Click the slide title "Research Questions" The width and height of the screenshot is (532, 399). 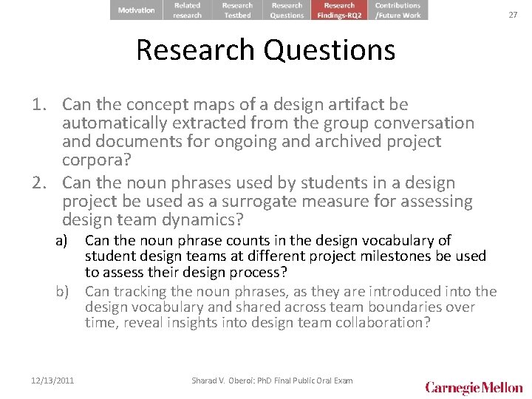(266, 50)
